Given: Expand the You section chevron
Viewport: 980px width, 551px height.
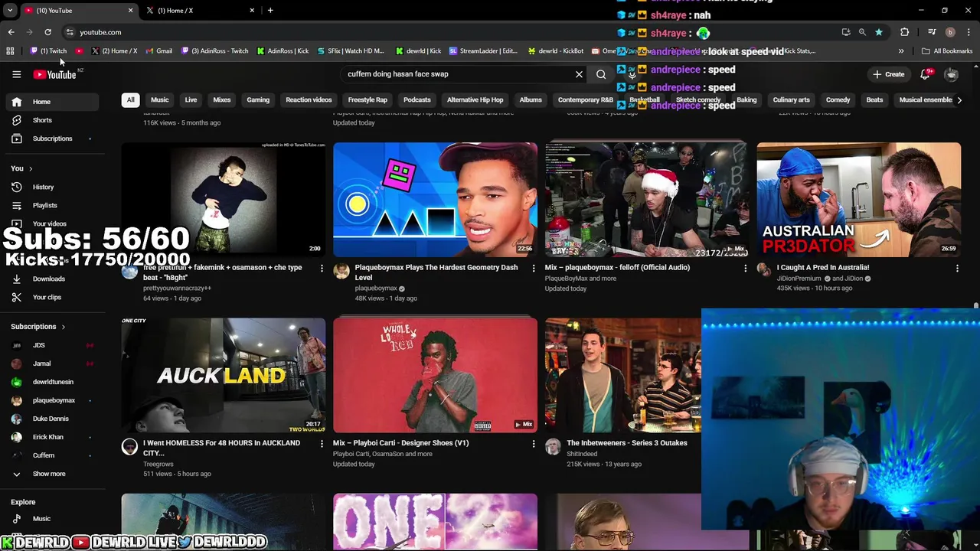Looking at the screenshot, I should (31, 168).
